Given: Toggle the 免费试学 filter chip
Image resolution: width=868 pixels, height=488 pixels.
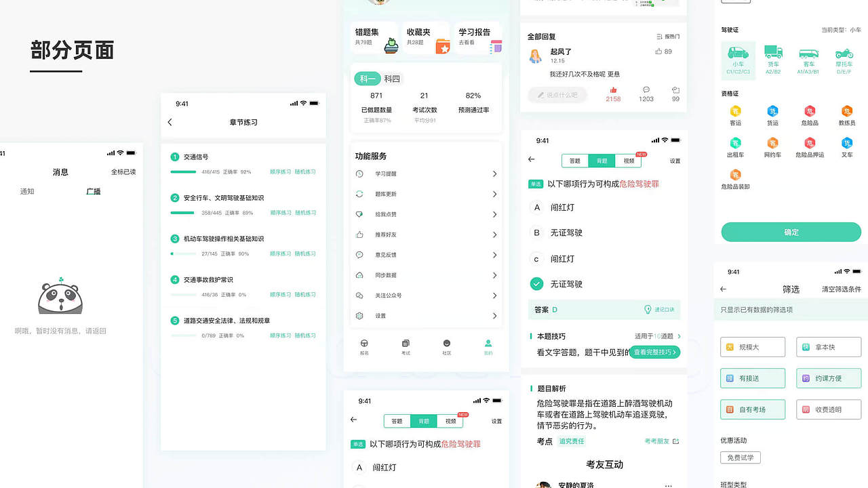Looking at the screenshot, I should (x=741, y=457).
